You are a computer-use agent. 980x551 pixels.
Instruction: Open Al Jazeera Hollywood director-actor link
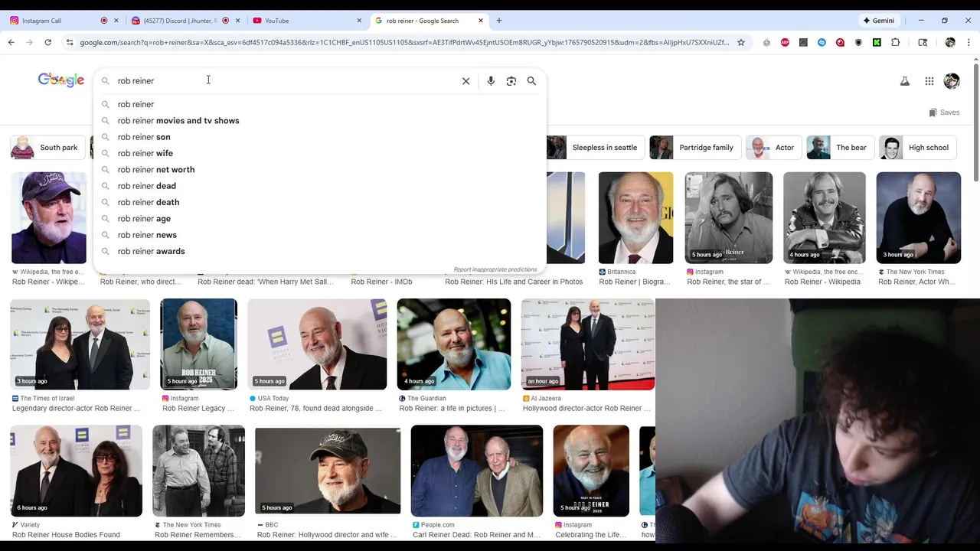point(586,409)
